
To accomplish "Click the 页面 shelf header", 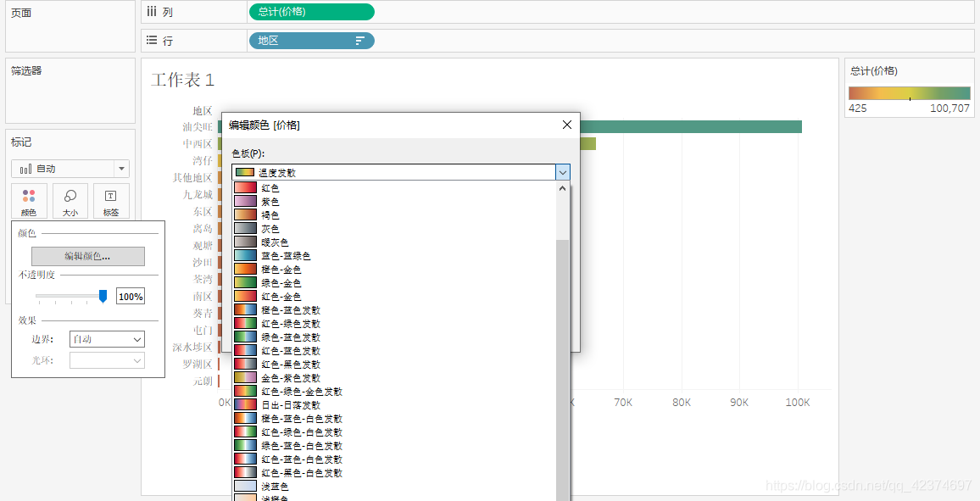I will [21, 13].
